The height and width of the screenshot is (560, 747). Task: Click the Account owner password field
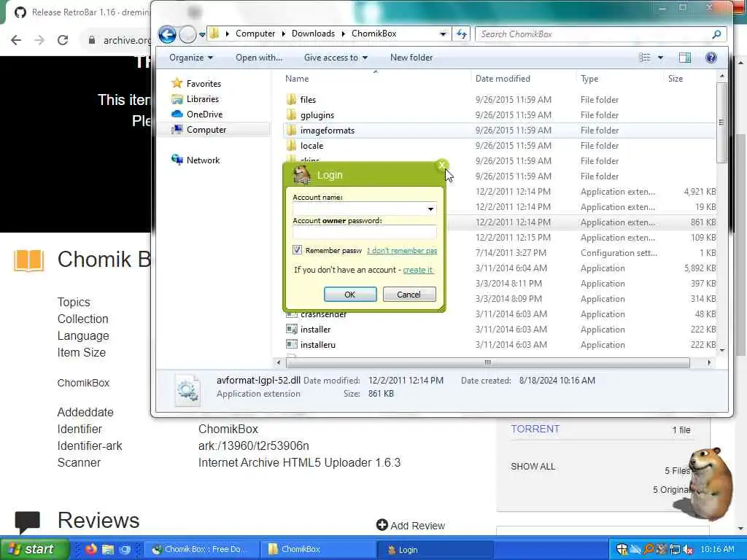[365, 232]
